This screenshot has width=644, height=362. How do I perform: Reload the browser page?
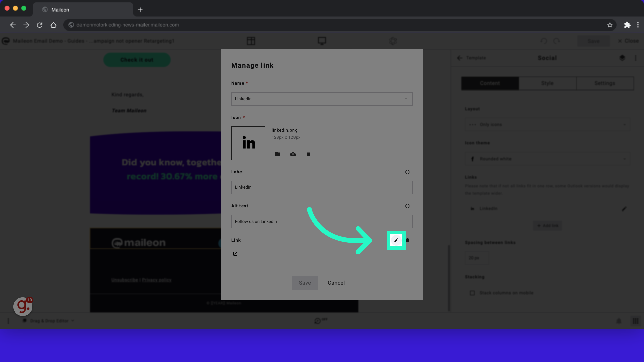[40, 25]
